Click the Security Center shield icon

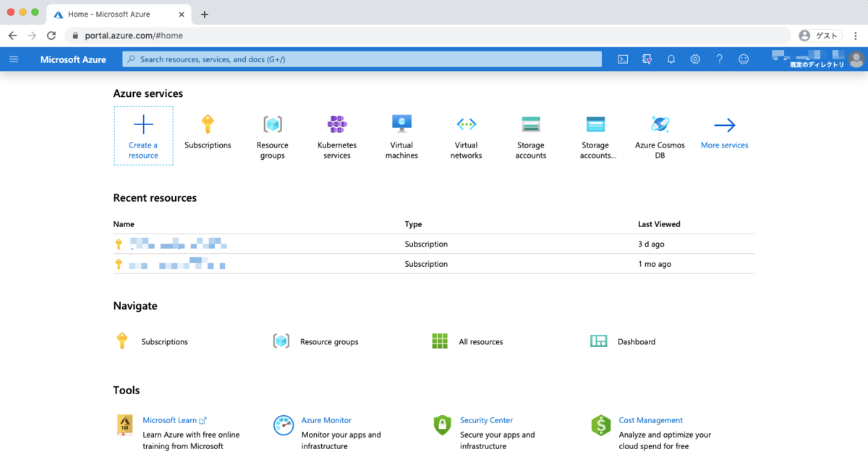442,425
